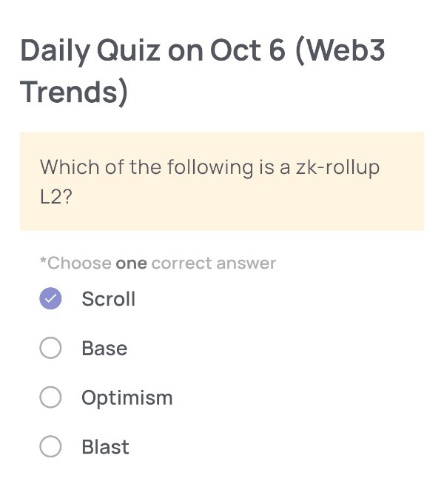
Task: Choose the Optimism radio button
Action: pos(50,397)
